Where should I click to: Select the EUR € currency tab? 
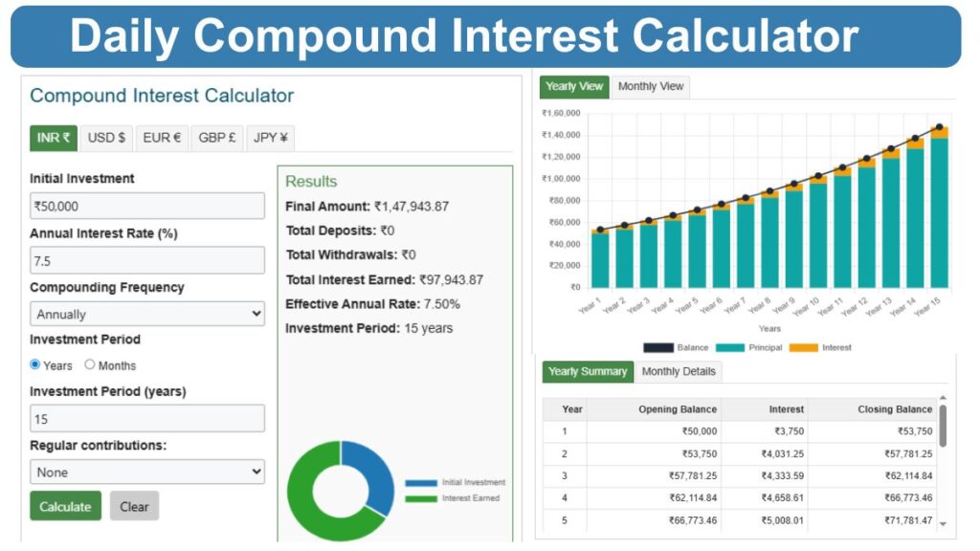161,137
